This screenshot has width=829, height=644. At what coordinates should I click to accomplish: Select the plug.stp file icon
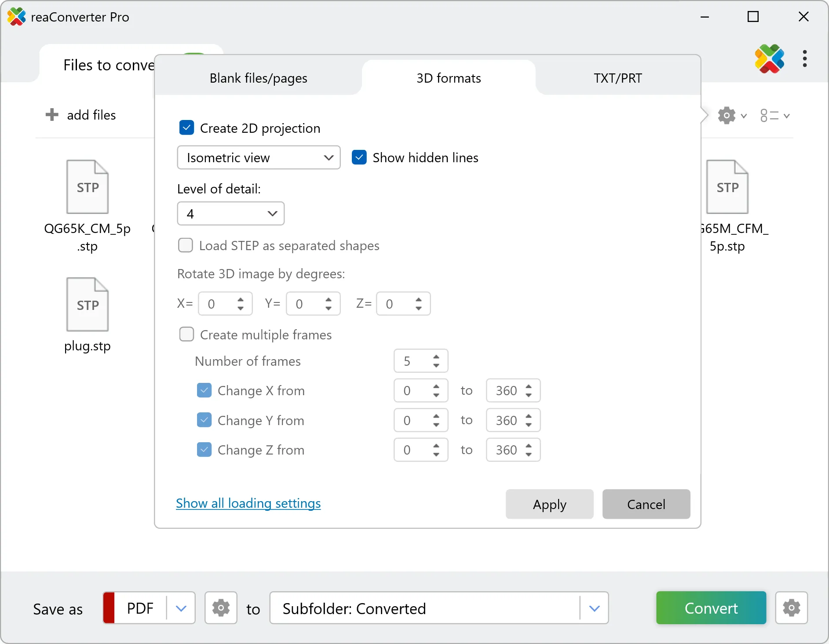click(88, 304)
